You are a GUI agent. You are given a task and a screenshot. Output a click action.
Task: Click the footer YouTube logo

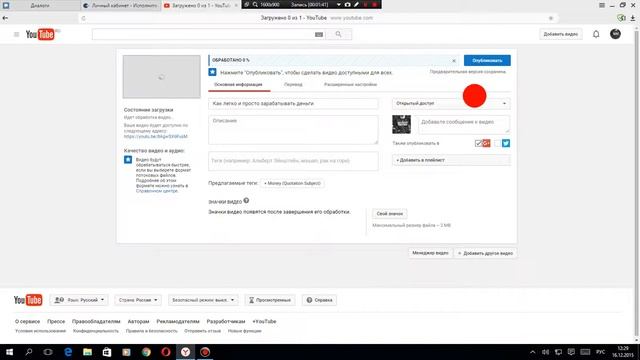click(28, 300)
